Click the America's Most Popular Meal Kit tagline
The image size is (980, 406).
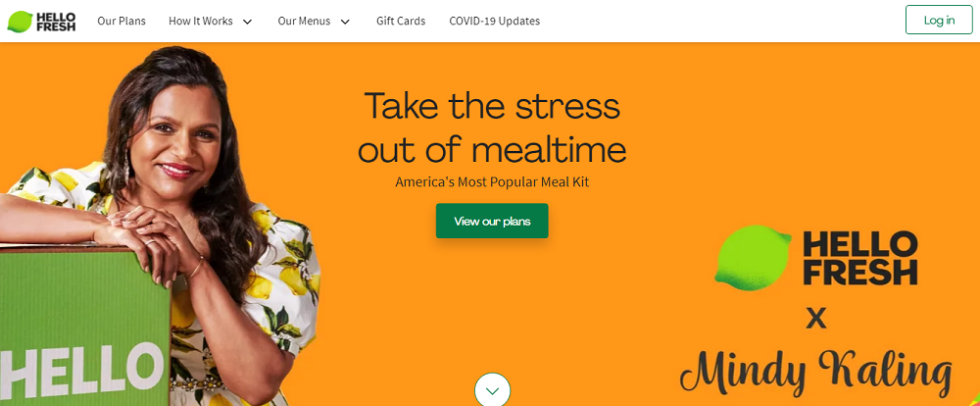click(492, 182)
